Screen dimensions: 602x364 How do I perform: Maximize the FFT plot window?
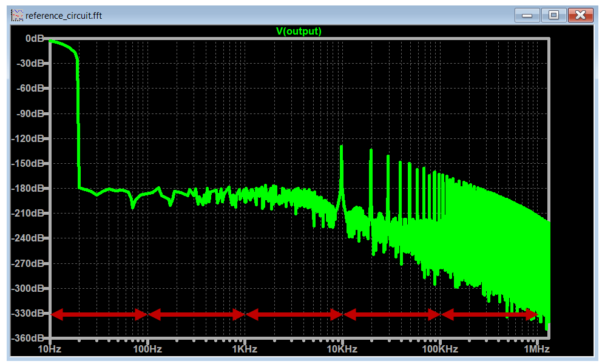click(553, 15)
